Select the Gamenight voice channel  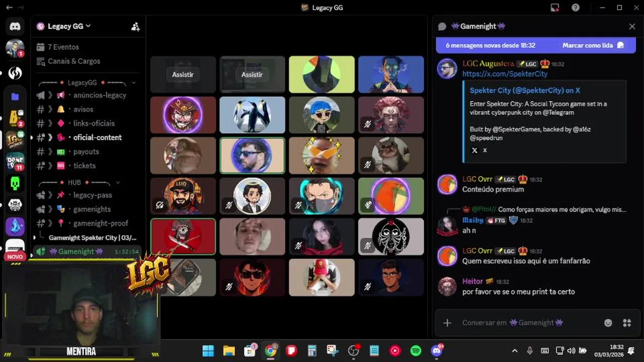(x=87, y=251)
